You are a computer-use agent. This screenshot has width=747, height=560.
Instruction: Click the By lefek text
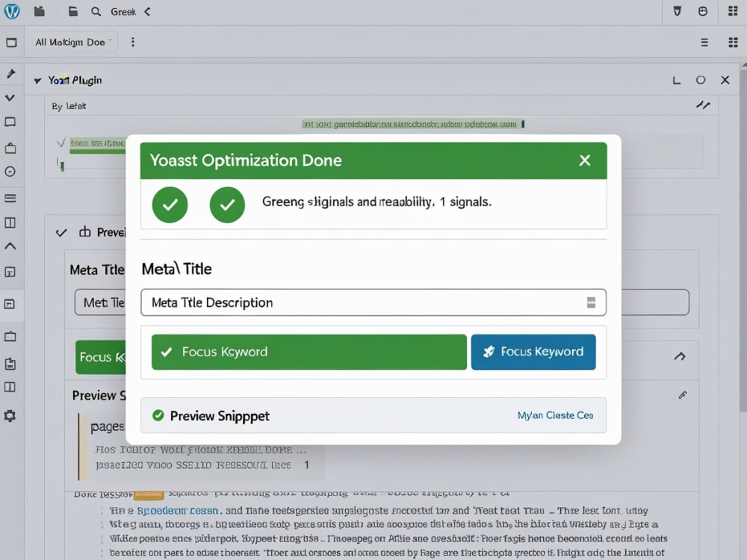point(69,106)
